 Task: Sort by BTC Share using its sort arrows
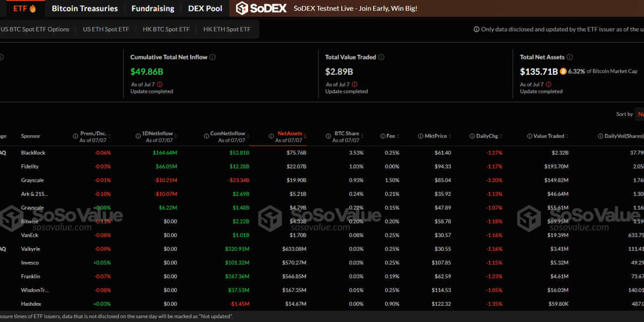362,136
